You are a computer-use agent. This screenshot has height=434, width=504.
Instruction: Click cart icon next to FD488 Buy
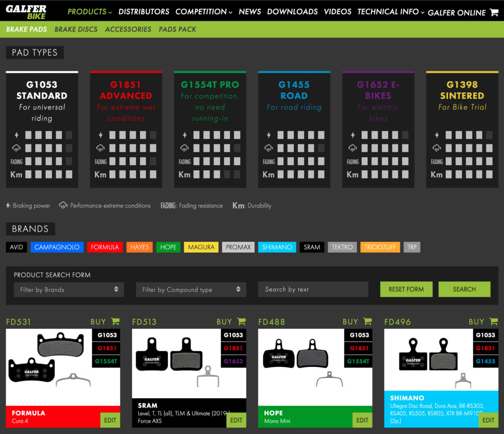coord(367,322)
